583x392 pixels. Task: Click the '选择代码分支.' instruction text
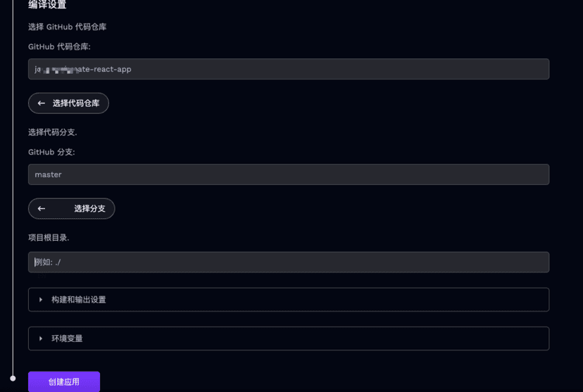(x=52, y=132)
